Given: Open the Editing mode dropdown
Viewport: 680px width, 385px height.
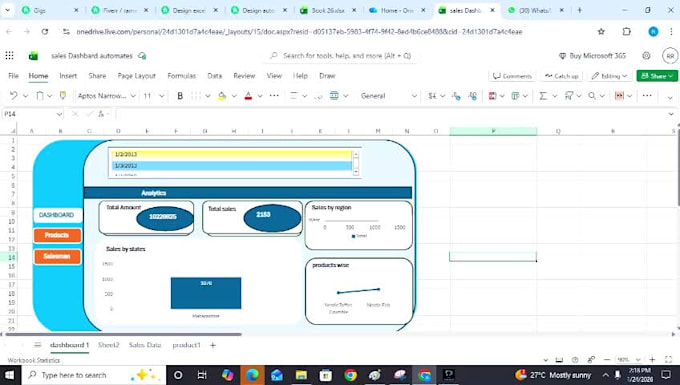Looking at the screenshot, I should 609,76.
